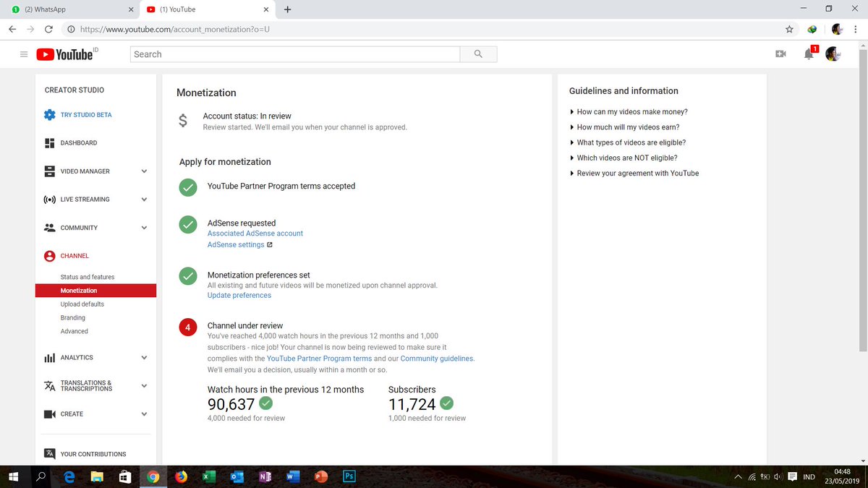Click the Dashboard icon in sidebar
The image size is (868, 488).
click(x=49, y=143)
